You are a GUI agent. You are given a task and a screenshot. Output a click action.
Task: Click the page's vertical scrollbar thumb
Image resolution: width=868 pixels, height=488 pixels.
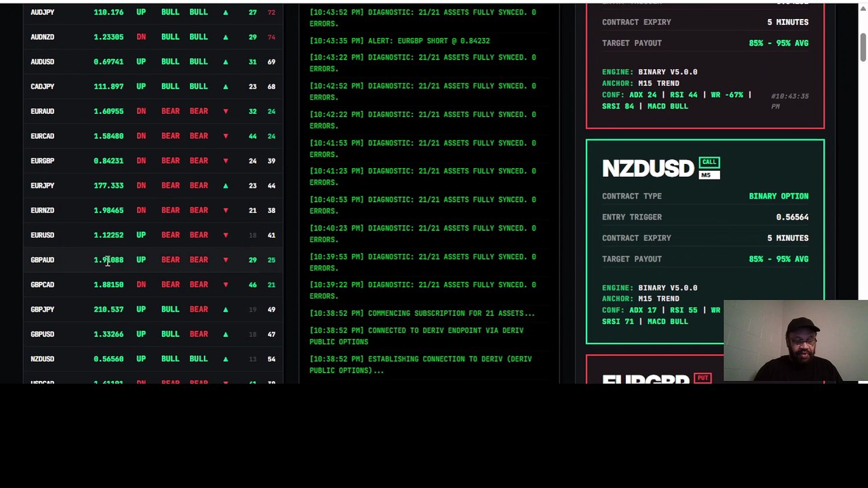863,47
